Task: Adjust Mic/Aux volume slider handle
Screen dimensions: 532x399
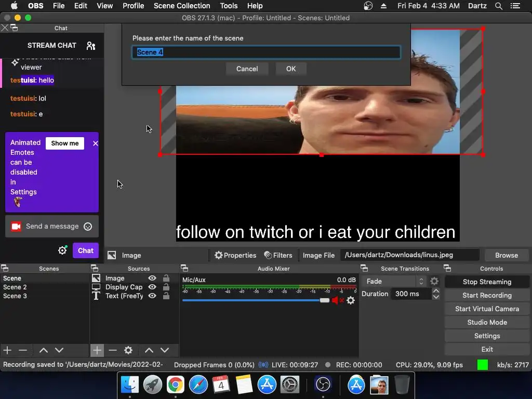Action: 324,300
